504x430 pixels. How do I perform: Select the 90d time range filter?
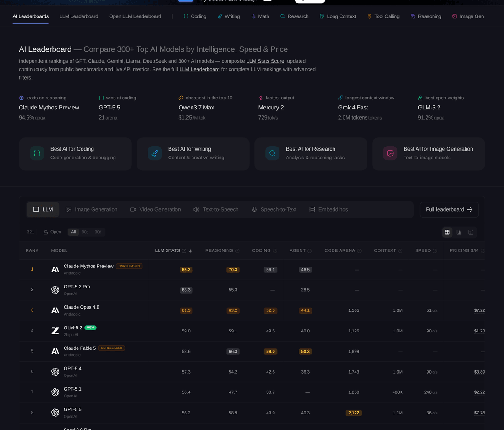point(85,232)
